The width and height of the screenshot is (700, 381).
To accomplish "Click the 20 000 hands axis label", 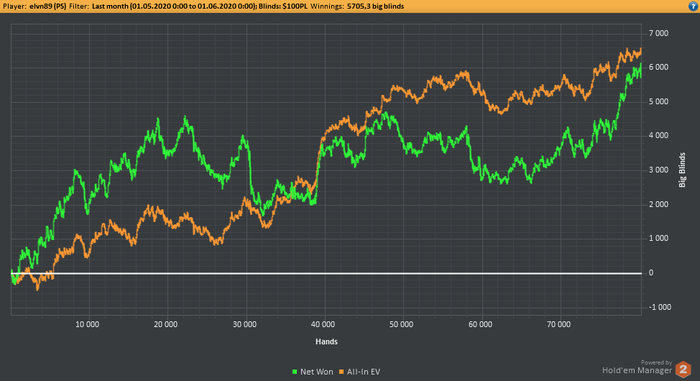I will tap(166, 325).
